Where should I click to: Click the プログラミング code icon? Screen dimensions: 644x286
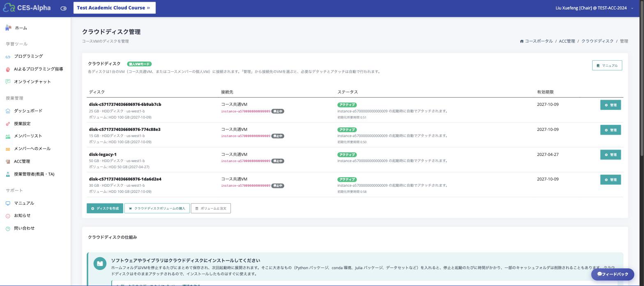[8, 57]
